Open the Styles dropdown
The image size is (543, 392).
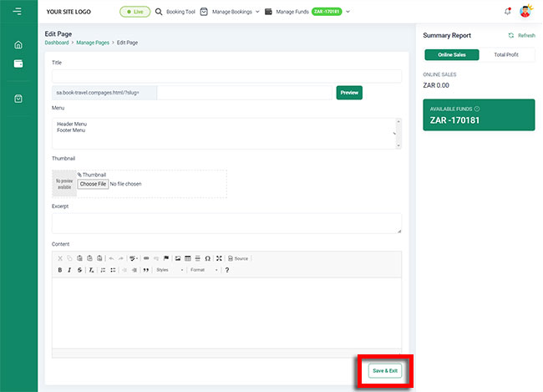(169, 270)
